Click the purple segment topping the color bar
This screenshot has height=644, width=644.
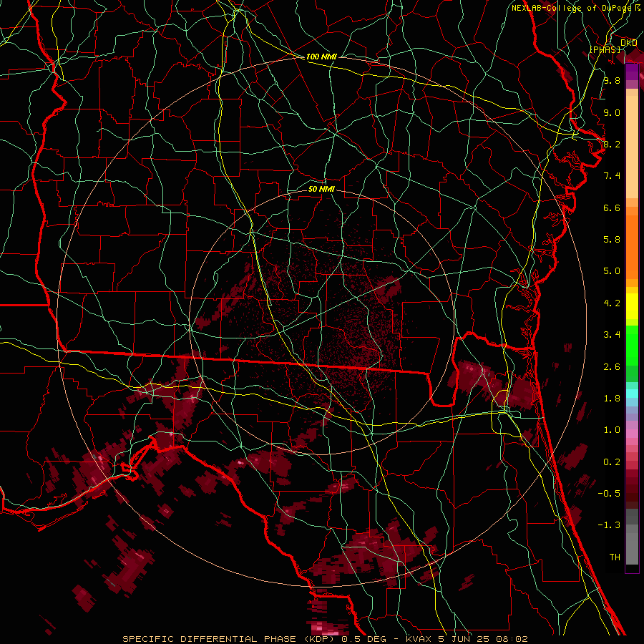[x=632, y=72]
